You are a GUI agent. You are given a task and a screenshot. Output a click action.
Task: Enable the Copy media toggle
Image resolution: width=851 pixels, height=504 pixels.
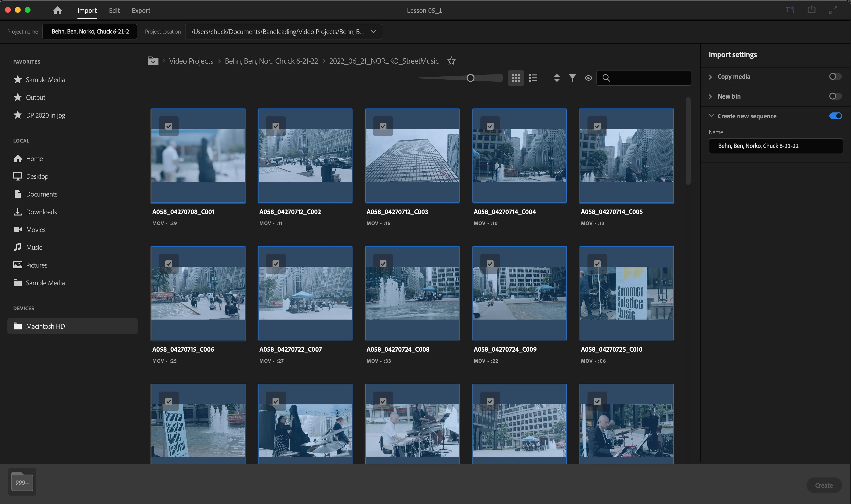click(835, 77)
